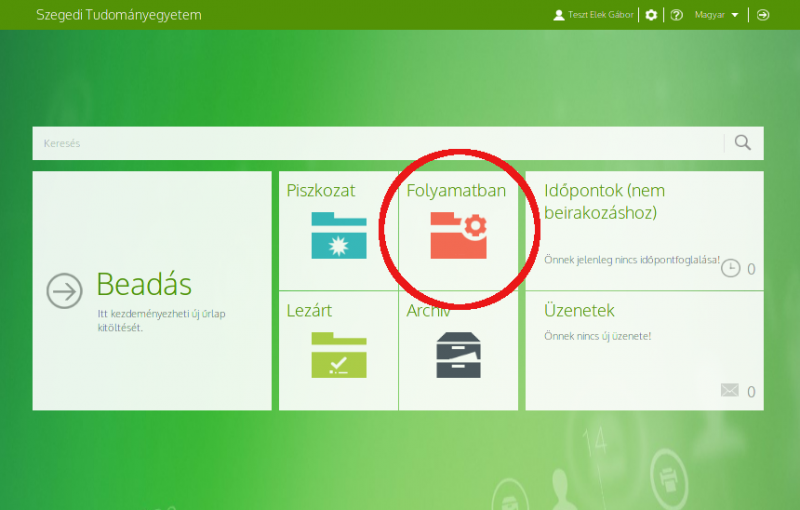
Task: Click the Teszt Elek Gábor username
Action: [x=601, y=15]
